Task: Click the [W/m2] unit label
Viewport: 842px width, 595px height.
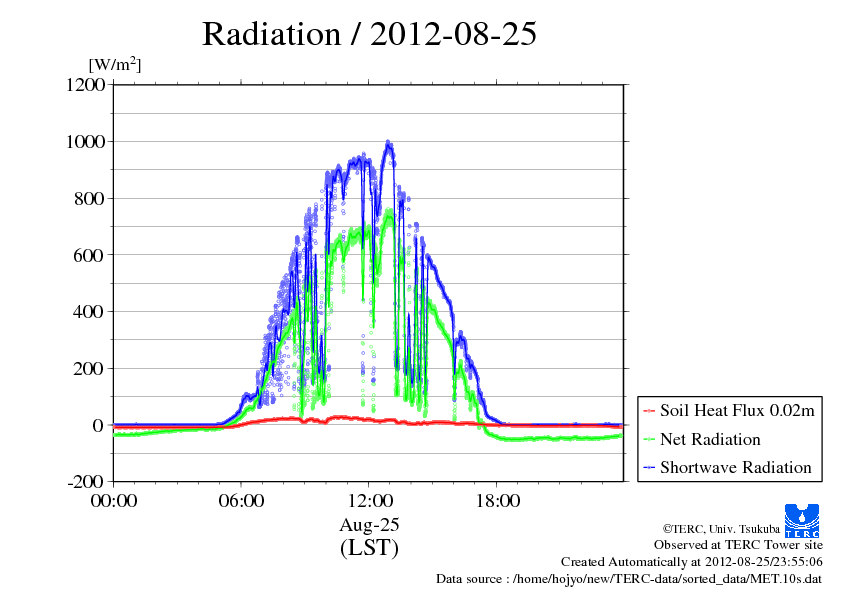Action: tap(115, 65)
